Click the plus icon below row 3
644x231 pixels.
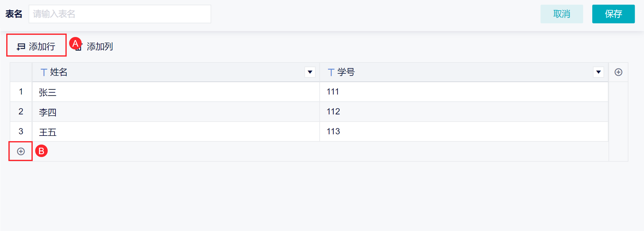pos(21,151)
